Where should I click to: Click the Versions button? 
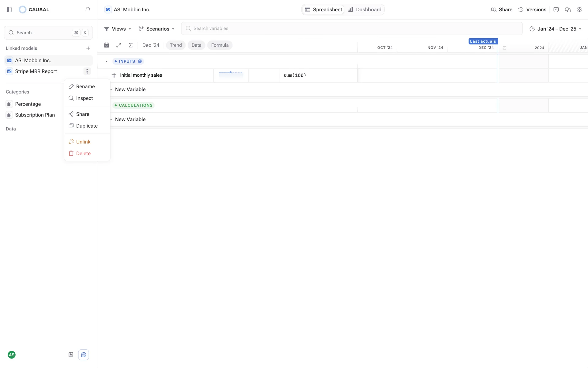[532, 10]
